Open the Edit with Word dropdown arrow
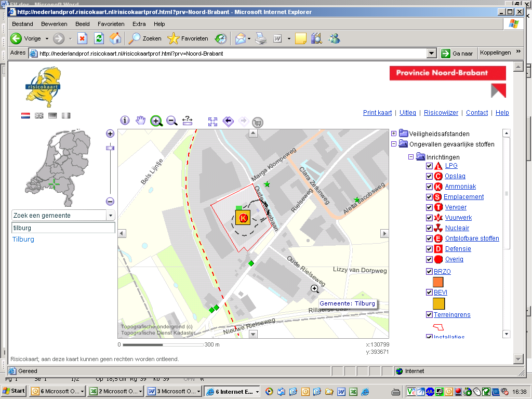Viewport: 532px width, 399px height. [289, 38]
